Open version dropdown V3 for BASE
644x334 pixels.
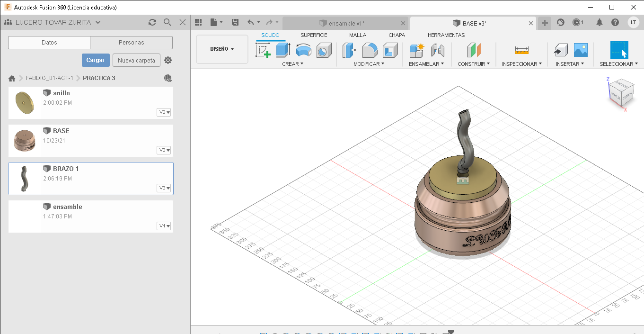[x=164, y=150]
